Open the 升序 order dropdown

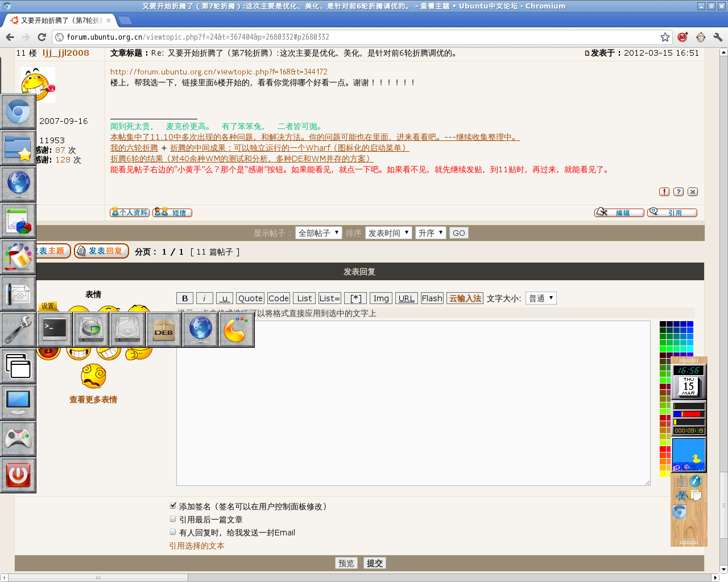click(x=431, y=233)
